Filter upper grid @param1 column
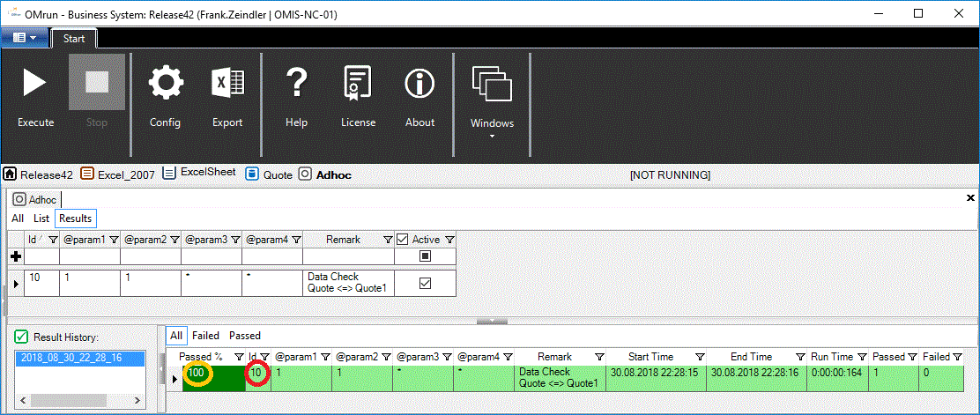This screenshot has width=980, height=415. pos(114,240)
